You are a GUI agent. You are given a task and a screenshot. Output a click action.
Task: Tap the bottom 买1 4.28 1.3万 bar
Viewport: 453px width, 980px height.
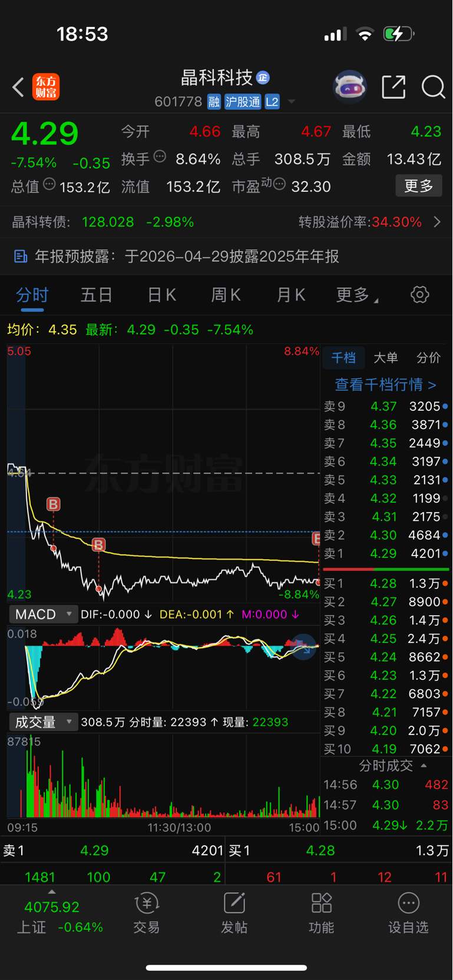339,851
